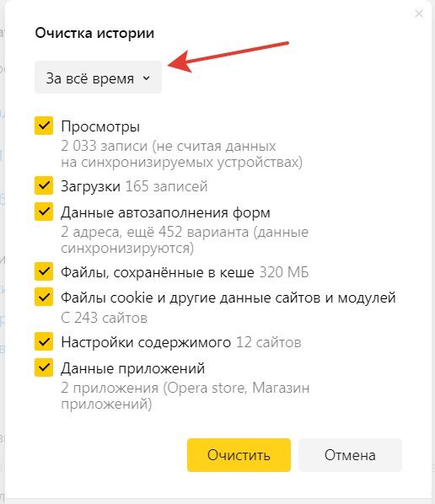Click the 'Настройки содержимого' label

(146, 343)
